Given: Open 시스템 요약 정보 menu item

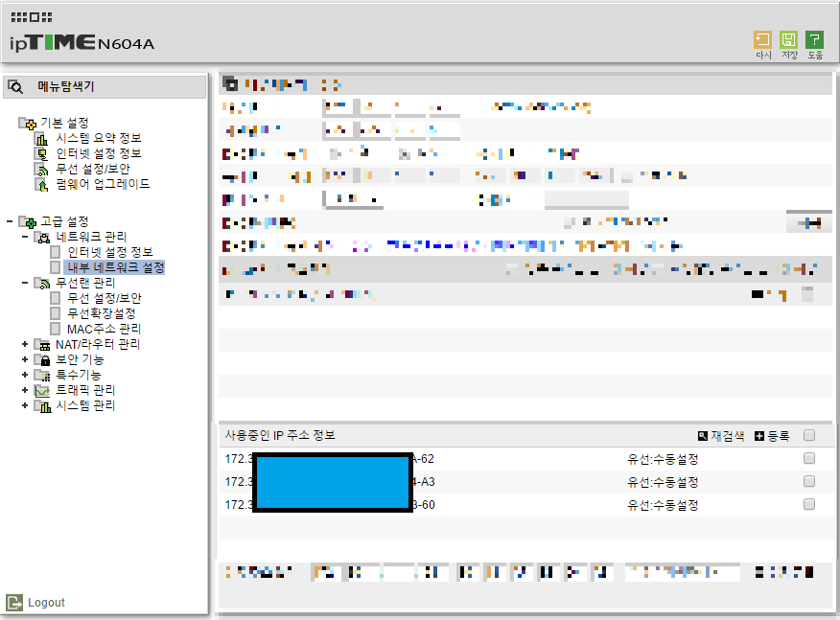Looking at the screenshot, I should 99,138.
